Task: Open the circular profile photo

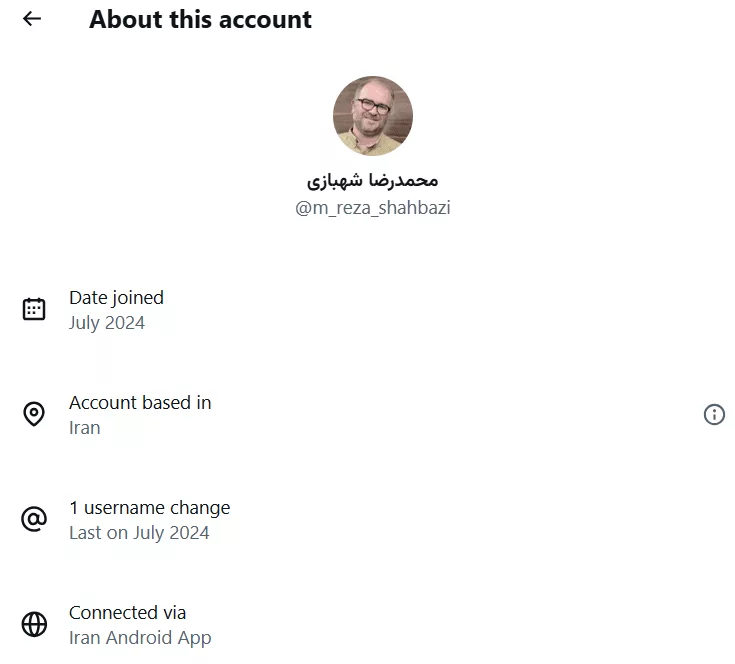Action: (373, 116)
